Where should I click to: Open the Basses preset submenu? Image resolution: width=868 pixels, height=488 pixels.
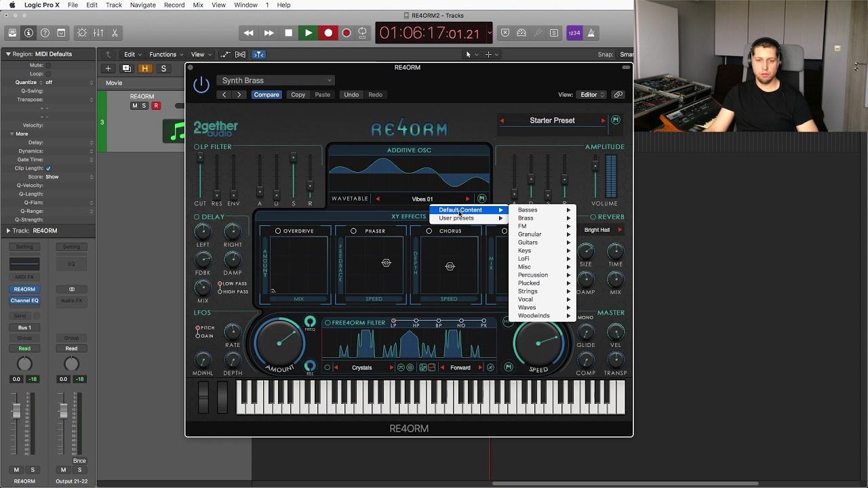[x=542, y=210]
